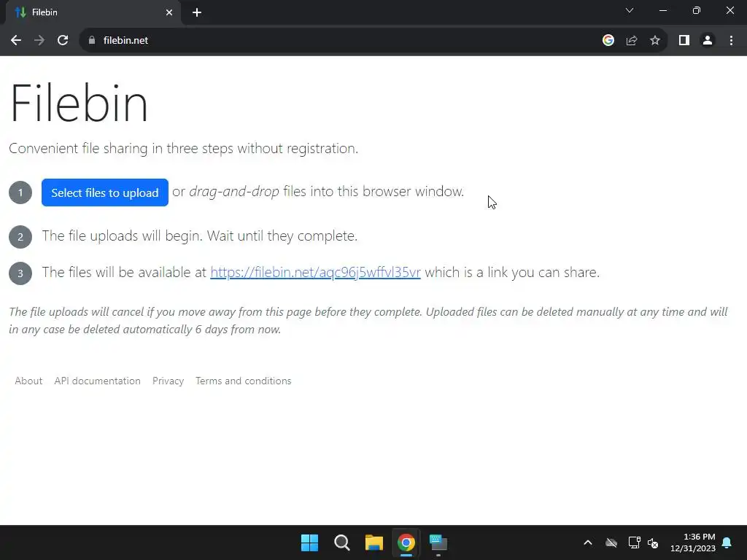The height and width of the screenshot is (560, 747).
Task: Open the Windows Start menu
Action: point(309,542)
